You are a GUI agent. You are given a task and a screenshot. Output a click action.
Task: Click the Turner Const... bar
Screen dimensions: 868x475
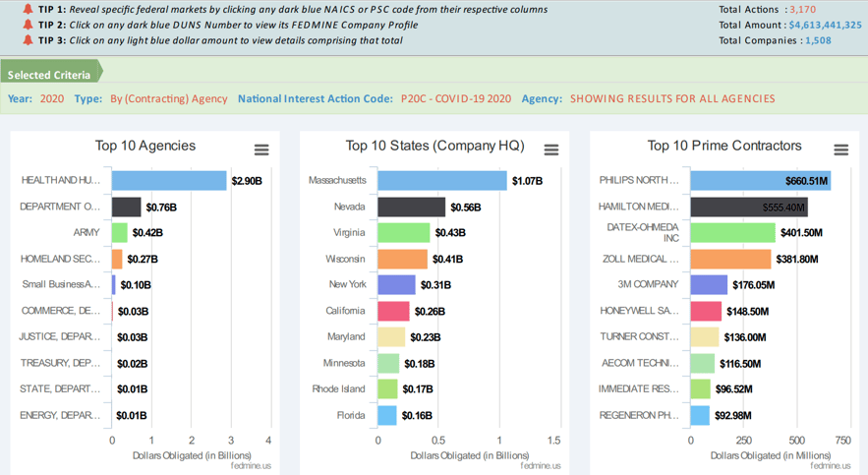coord(705,336)
